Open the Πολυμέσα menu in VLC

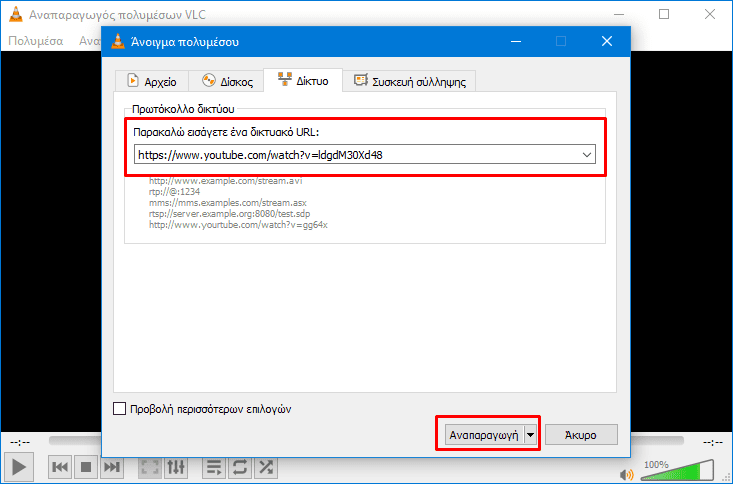click(x=36, y=41)
